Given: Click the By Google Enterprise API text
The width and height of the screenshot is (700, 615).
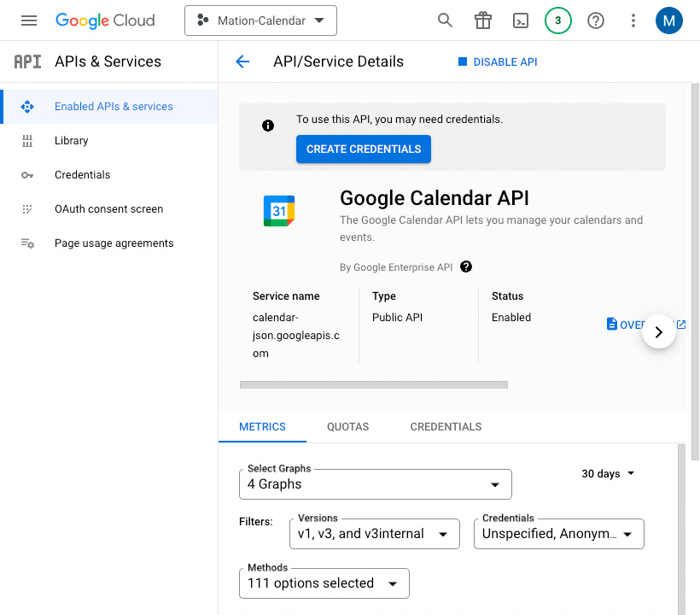Looking at the screenshot, I should click(x=396, y=267).
